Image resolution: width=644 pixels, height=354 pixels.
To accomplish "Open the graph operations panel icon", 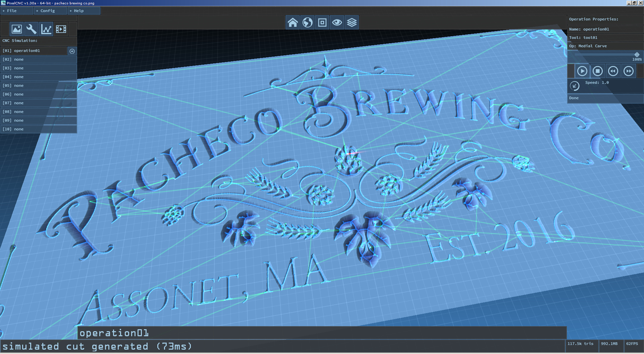I will tap(46, 29).
